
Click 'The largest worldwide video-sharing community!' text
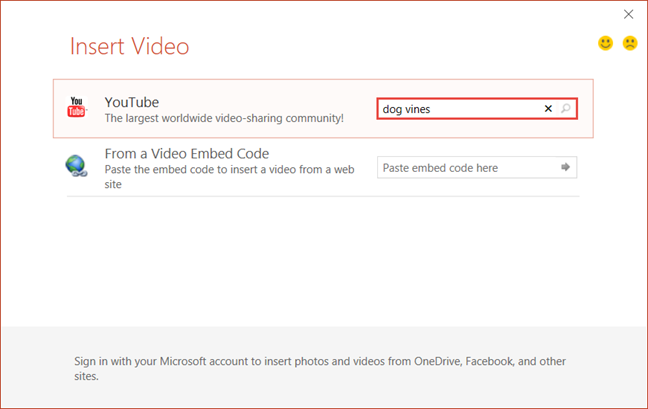pos(224,118)
